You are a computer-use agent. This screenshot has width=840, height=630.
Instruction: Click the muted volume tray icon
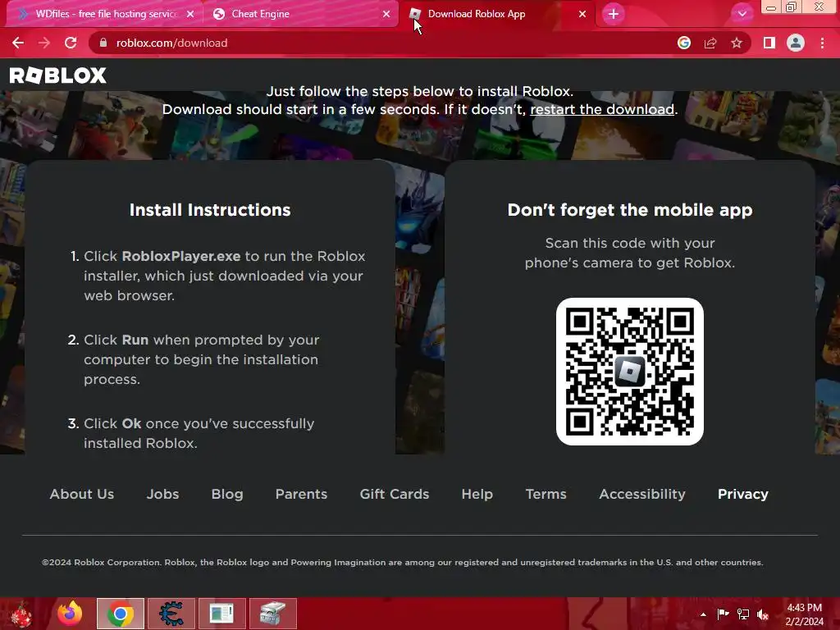(763, 614)
